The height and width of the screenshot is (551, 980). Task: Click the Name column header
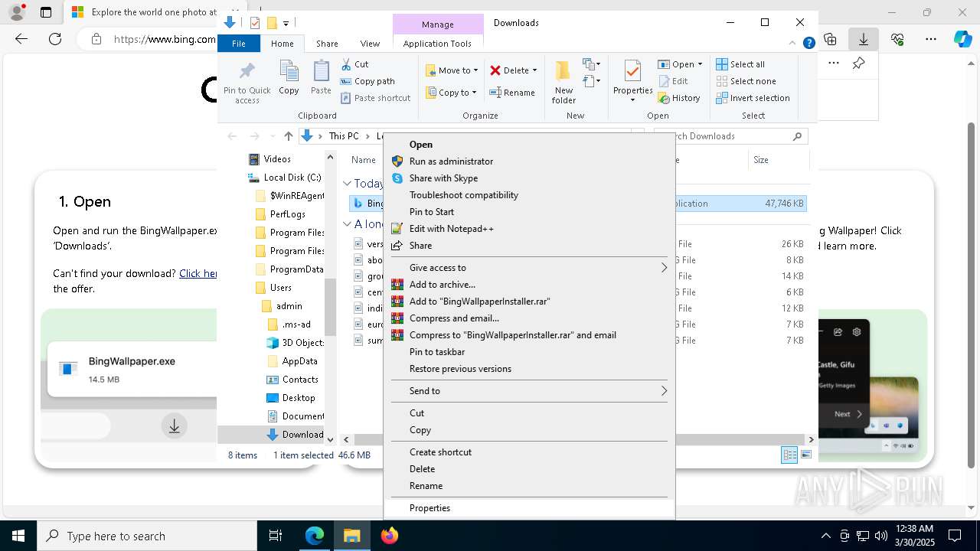pyautogui.click(x=363, y=160)
